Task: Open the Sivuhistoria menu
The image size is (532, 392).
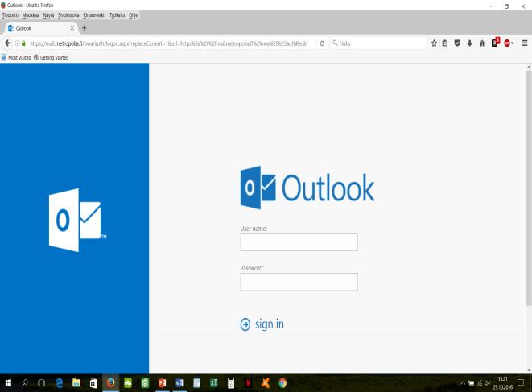Action: (x=68, y=15)
